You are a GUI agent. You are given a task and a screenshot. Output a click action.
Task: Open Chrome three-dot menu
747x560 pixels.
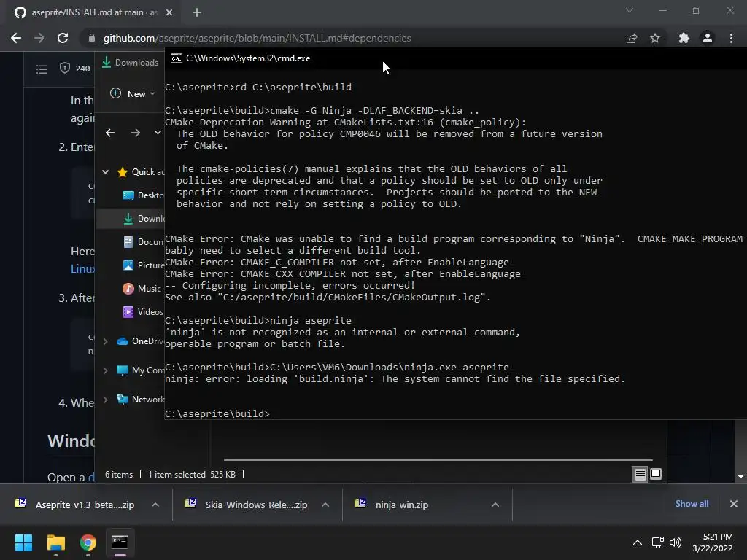tap(731, 38)
